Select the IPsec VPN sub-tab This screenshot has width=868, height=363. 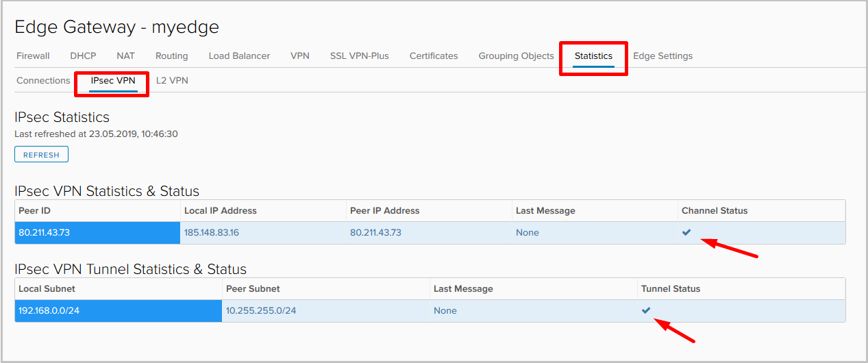113,80
